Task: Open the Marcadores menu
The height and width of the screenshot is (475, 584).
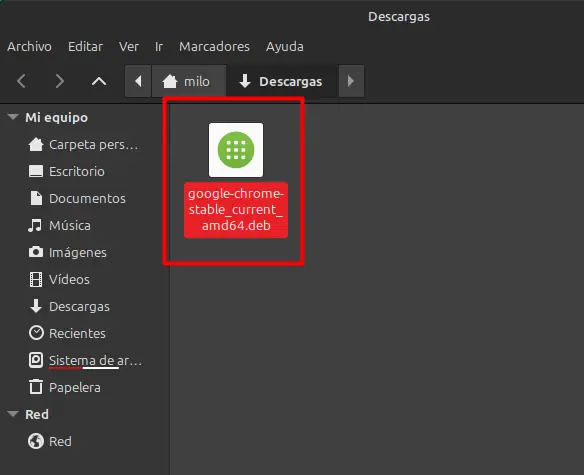Action: 215,47
